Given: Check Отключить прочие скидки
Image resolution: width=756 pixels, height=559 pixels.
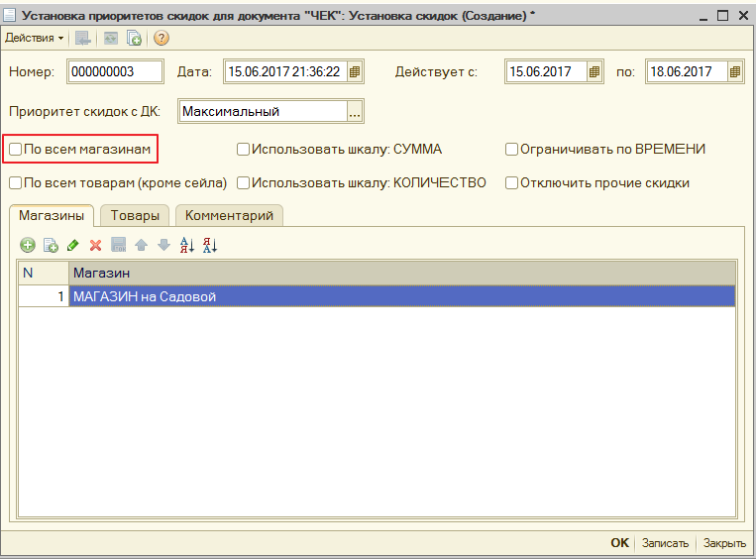Looking at the screenshot, I should (511, 182).
